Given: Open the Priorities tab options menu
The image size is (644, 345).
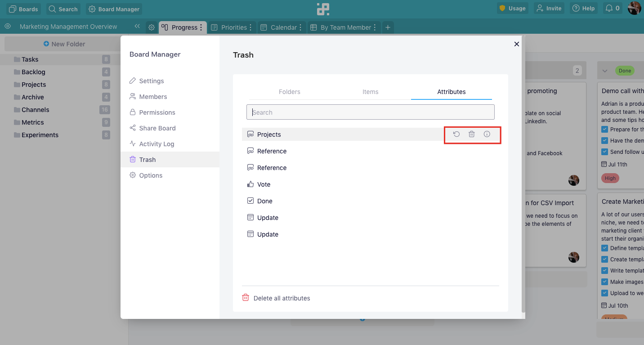Looking at the screenshot, I should [x=251, y=27].
